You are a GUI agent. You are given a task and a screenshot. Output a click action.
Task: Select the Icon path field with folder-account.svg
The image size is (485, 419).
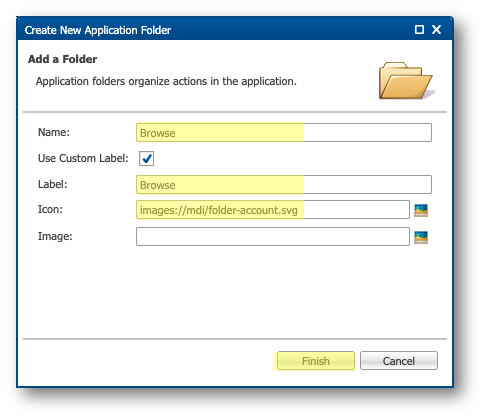click(273, 210)
